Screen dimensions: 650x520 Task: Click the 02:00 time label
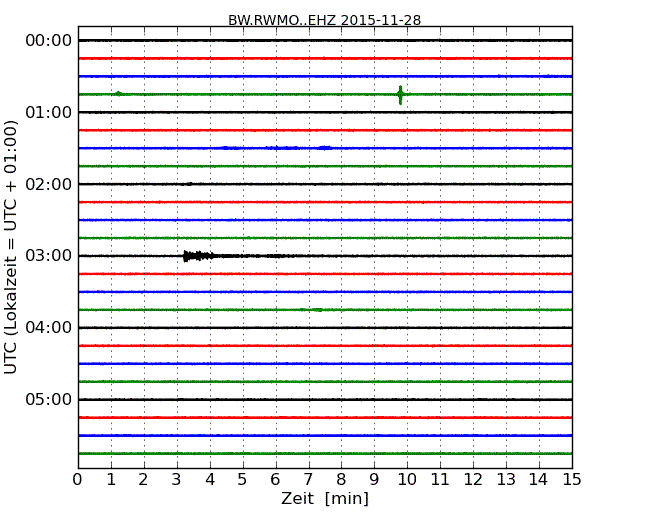click(49, 184)
